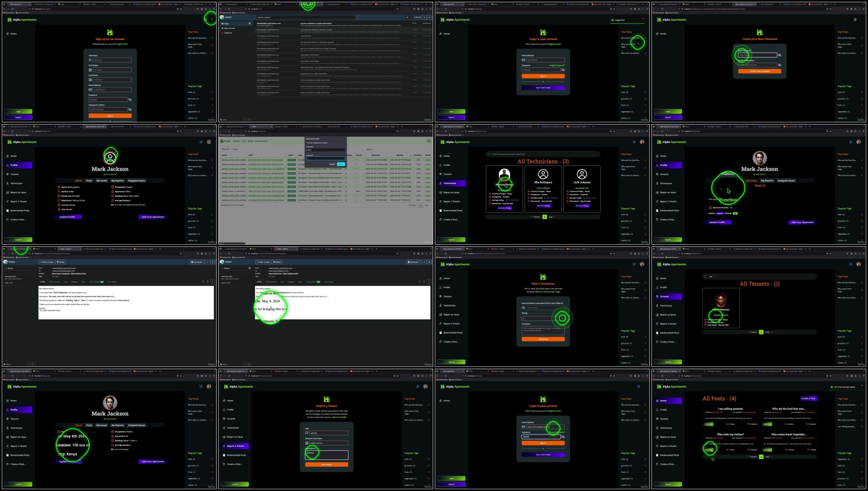This screenshot has width=868, height=491.
Task: Switch to Headers tab in Issue Resolved email
Action: [291, 282]
